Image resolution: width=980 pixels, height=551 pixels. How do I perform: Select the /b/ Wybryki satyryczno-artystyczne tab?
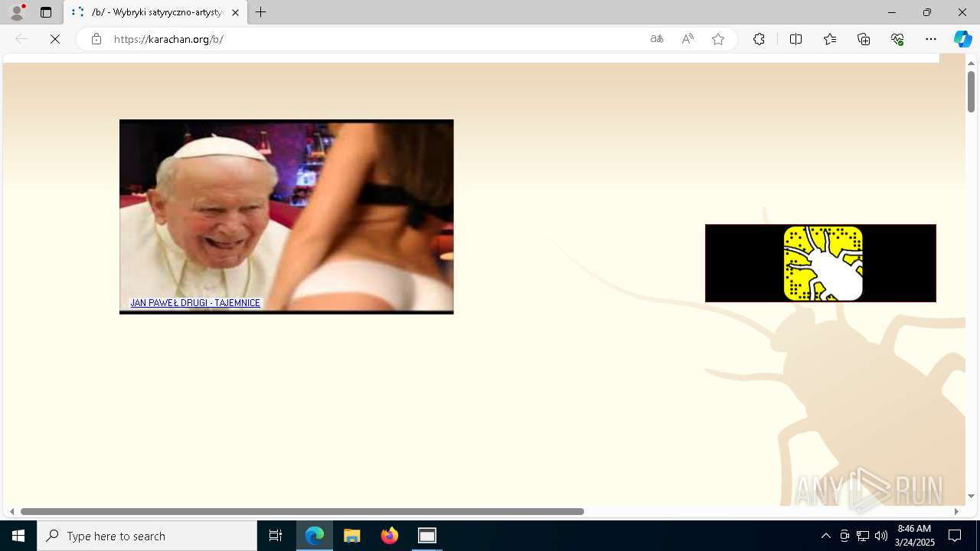[x=155, y=12]
